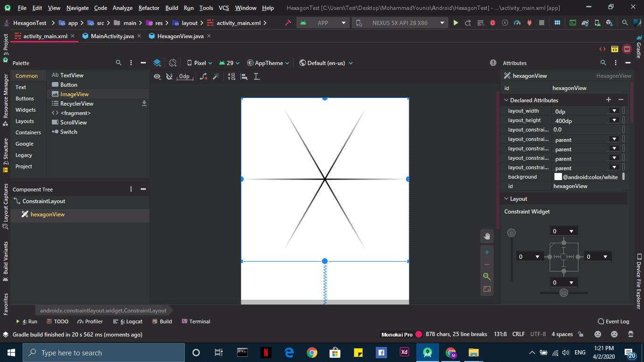Switch to Design view mode icon
This screenshot has width=644, height=362.
coord(627,49)
